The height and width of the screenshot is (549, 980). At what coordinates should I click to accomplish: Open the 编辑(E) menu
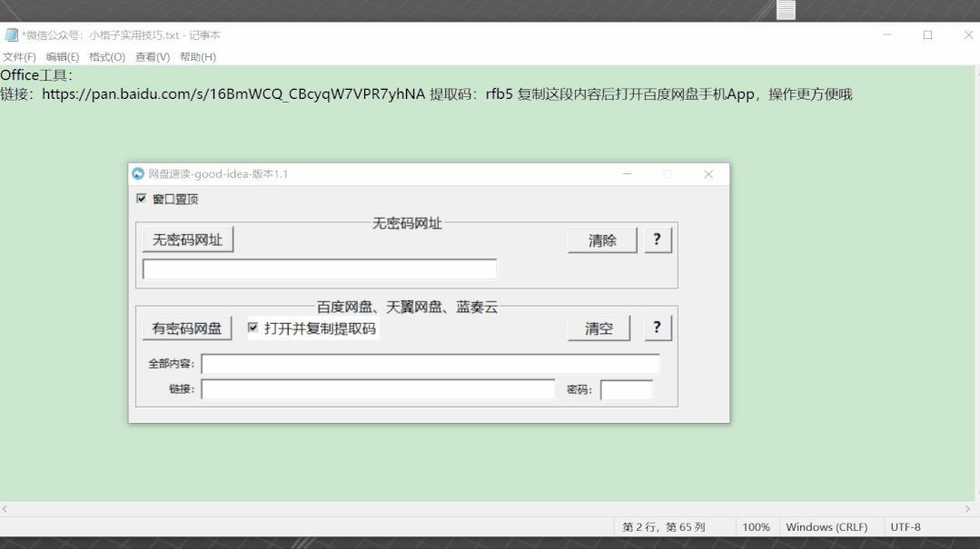tap(60, 56)
